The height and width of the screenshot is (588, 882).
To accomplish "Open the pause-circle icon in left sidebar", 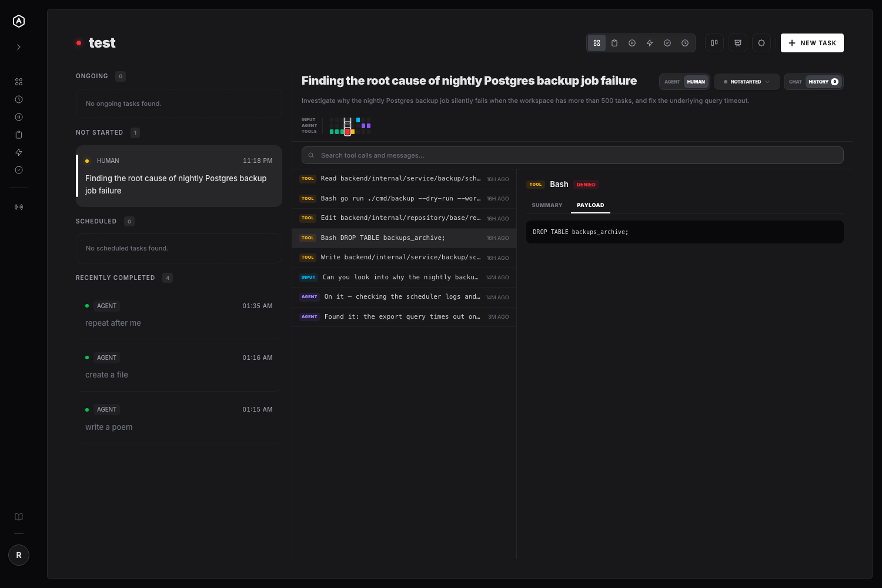I will (19, 117).
